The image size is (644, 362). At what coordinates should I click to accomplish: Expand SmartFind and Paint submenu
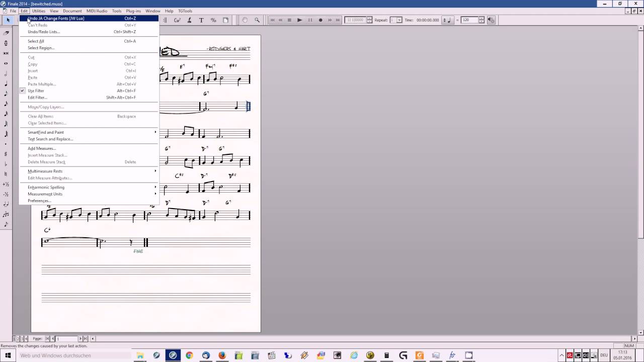pyautogui.click(x=89, y=132)
